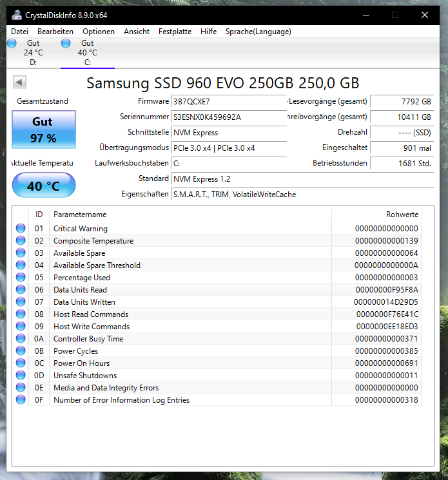Click the status orb for Unsafe Shutdowns

21,376
